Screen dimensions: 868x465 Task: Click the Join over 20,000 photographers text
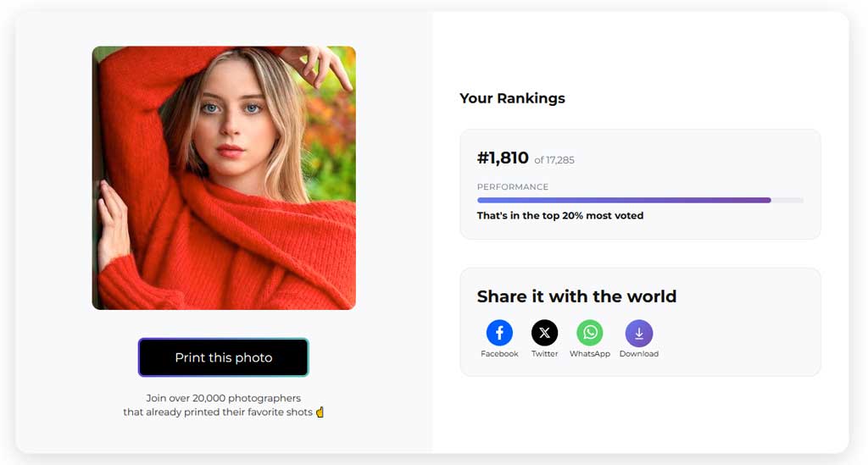tap(224, 398)
